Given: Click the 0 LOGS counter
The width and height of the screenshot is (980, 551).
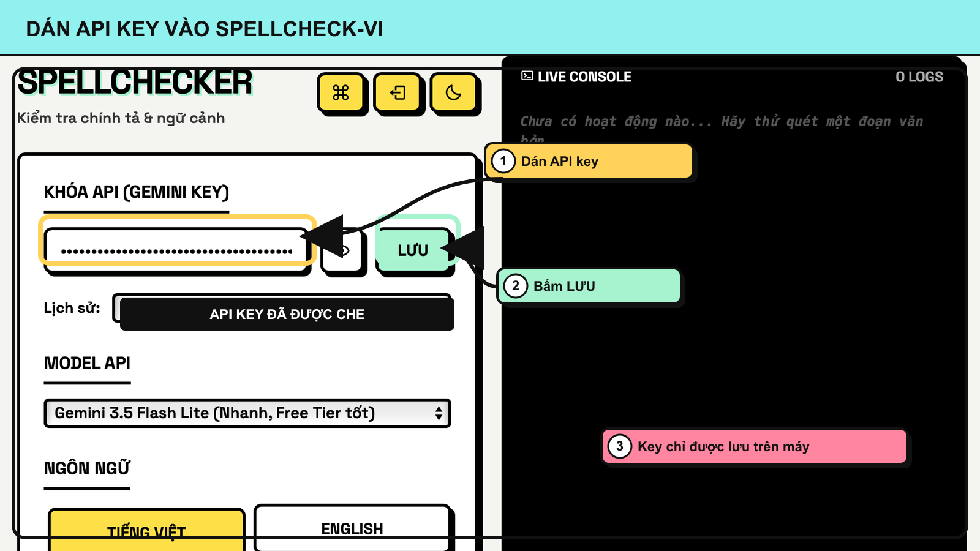Looking at the screenshot, I should click(x=919, y=77).
